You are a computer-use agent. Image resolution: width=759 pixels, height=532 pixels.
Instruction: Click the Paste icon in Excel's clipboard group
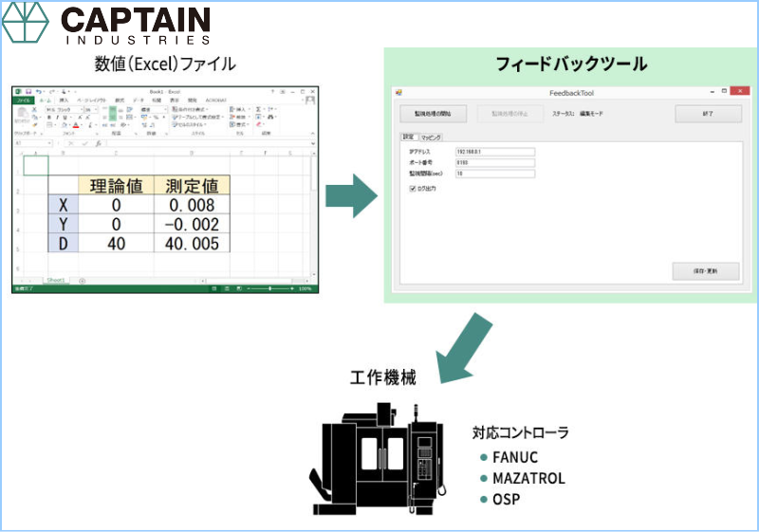22,114
